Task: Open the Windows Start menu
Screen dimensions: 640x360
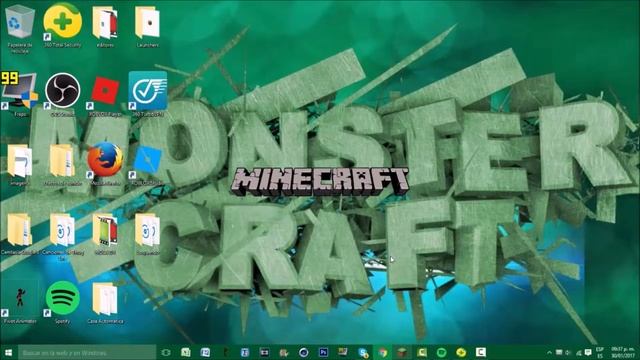Action: [x=8, y=352]
